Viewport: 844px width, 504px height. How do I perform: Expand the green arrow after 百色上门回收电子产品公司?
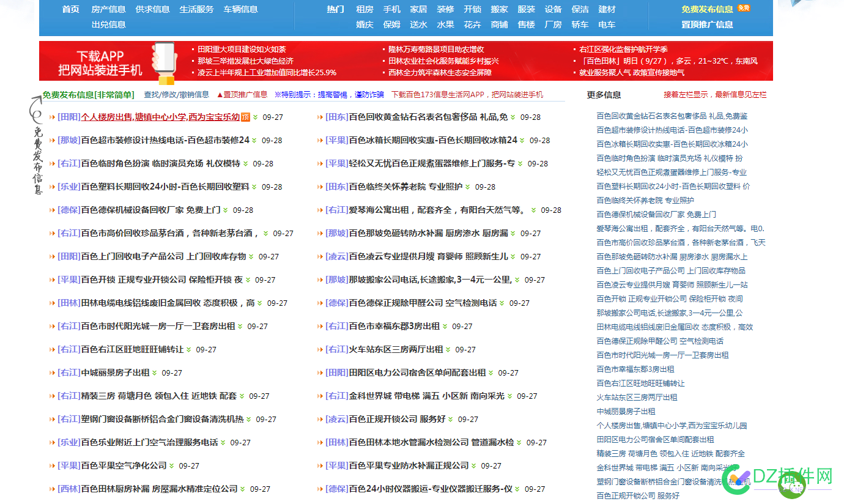251,257
